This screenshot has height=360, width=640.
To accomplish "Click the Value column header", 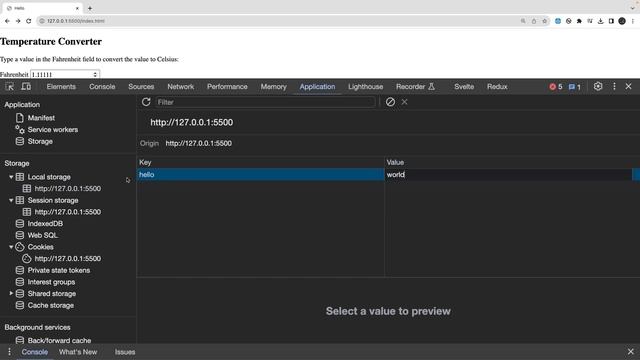I will click(512, 162).
